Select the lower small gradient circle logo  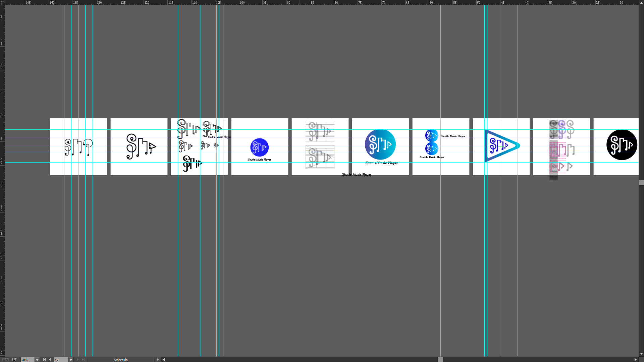(x=432, y=148)
